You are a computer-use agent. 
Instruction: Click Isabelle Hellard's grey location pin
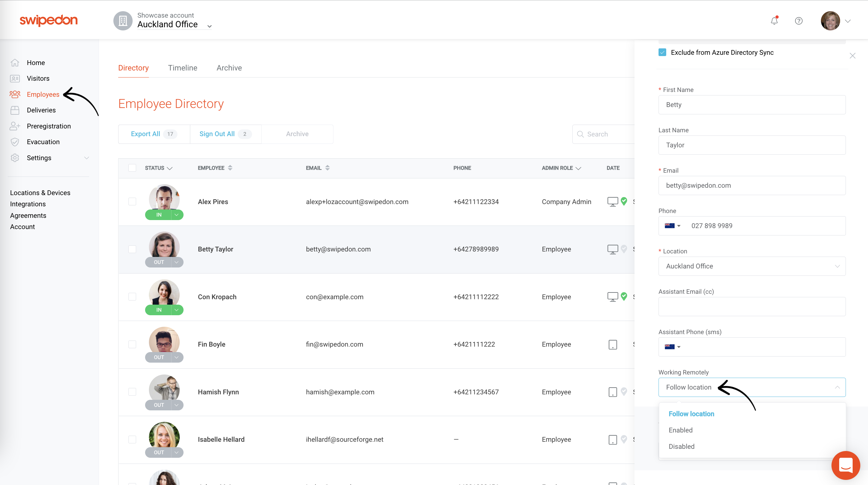624,439
